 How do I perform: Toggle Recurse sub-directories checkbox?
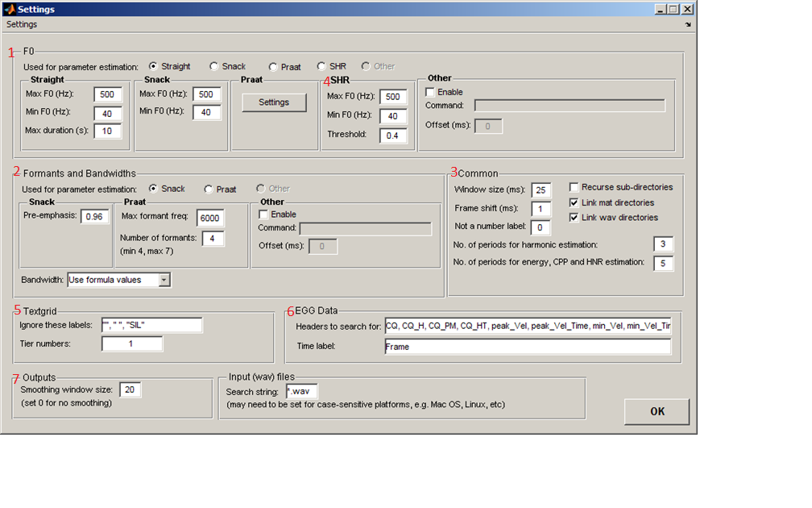pyautogui.click(x=574, y=186)
